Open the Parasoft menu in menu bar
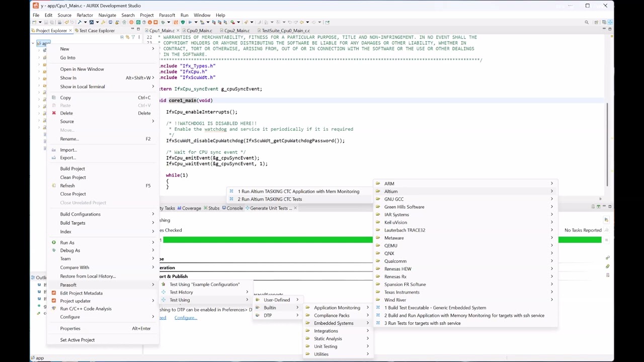644x362 pixels. tap(167, 15)
